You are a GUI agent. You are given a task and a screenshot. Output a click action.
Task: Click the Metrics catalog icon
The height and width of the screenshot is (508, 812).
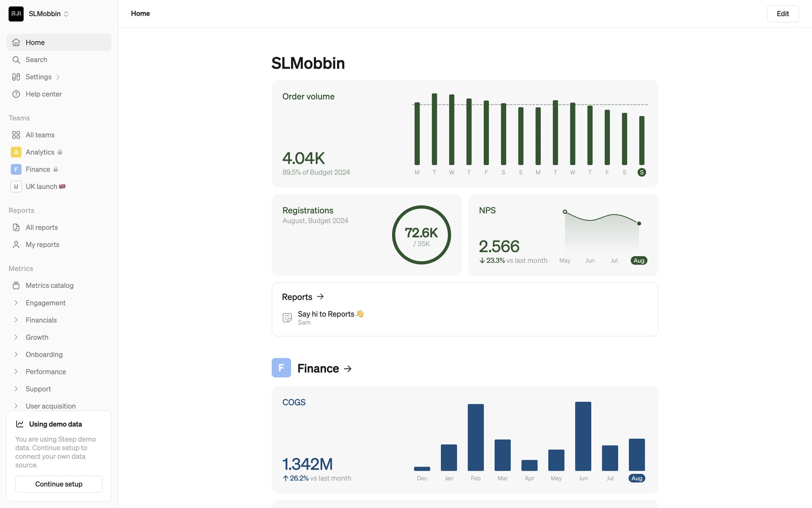tap(16, 285)
